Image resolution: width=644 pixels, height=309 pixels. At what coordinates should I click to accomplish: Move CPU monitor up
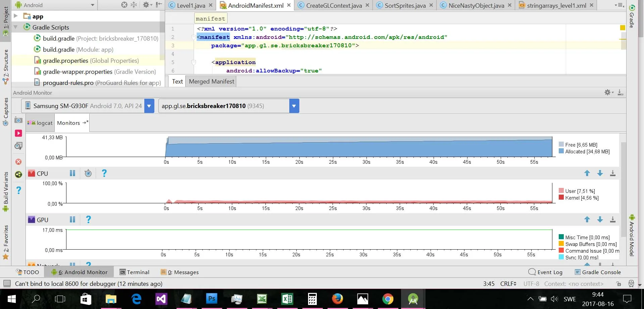tap(587, 173)
